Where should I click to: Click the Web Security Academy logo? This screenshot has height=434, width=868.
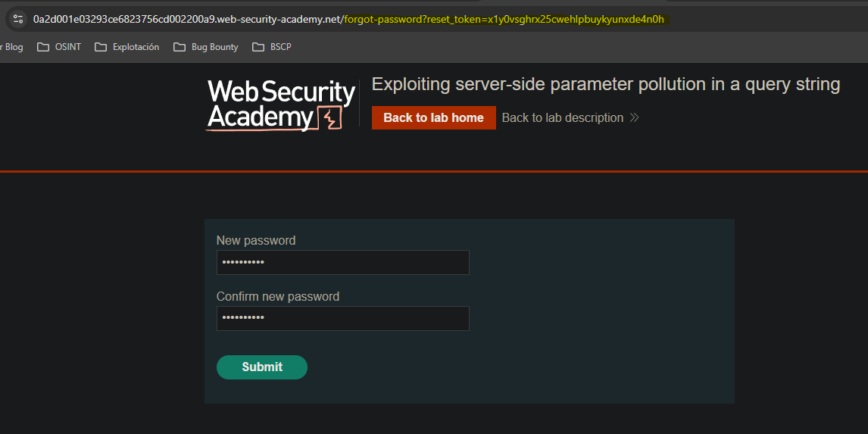280,105
